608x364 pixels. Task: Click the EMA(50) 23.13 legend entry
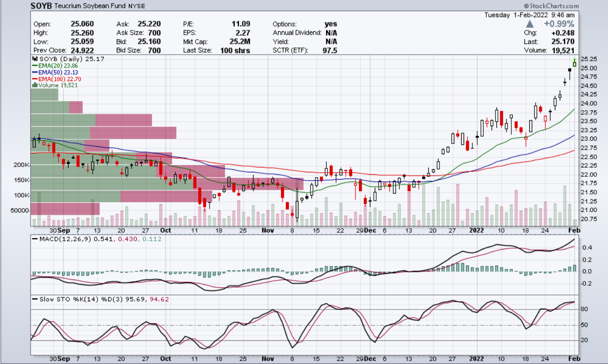pos(57,72)
